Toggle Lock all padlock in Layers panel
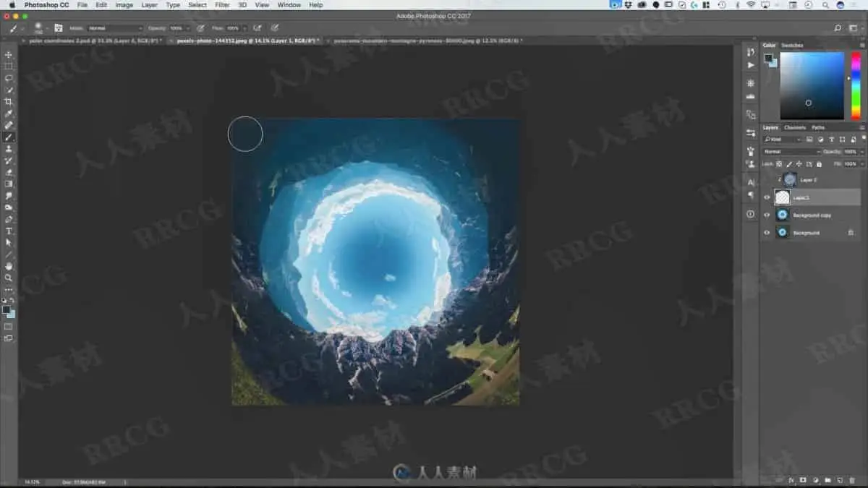The height and width of the screenshot is (488, 868). coord(819,164)
